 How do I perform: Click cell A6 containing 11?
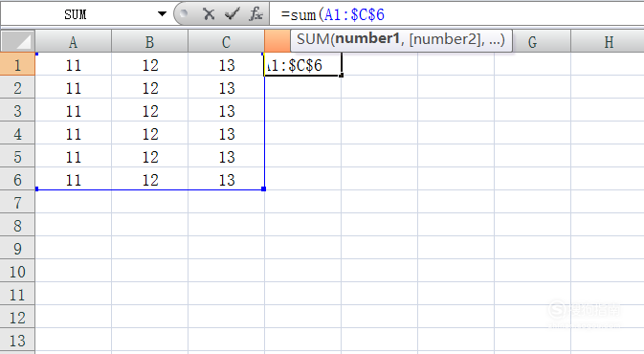coord(73,180)
